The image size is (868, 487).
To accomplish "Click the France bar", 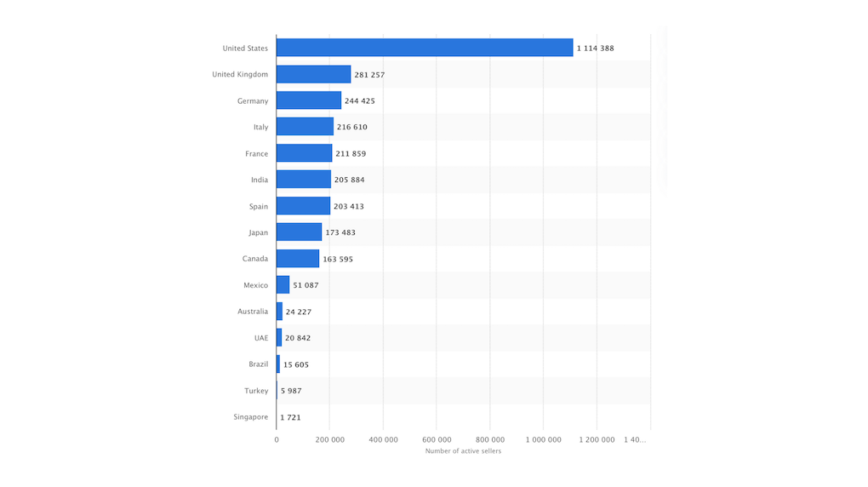I will tap(304, 153).
